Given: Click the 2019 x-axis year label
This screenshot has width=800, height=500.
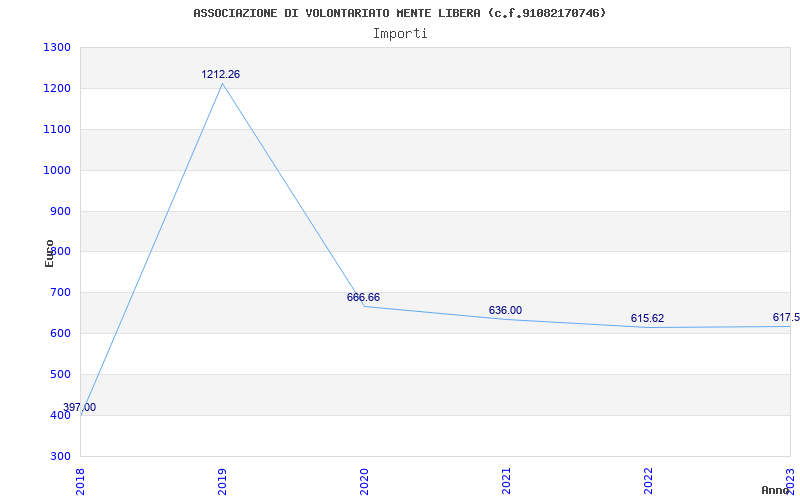Looking at the screenshot, I should (222, 481).
